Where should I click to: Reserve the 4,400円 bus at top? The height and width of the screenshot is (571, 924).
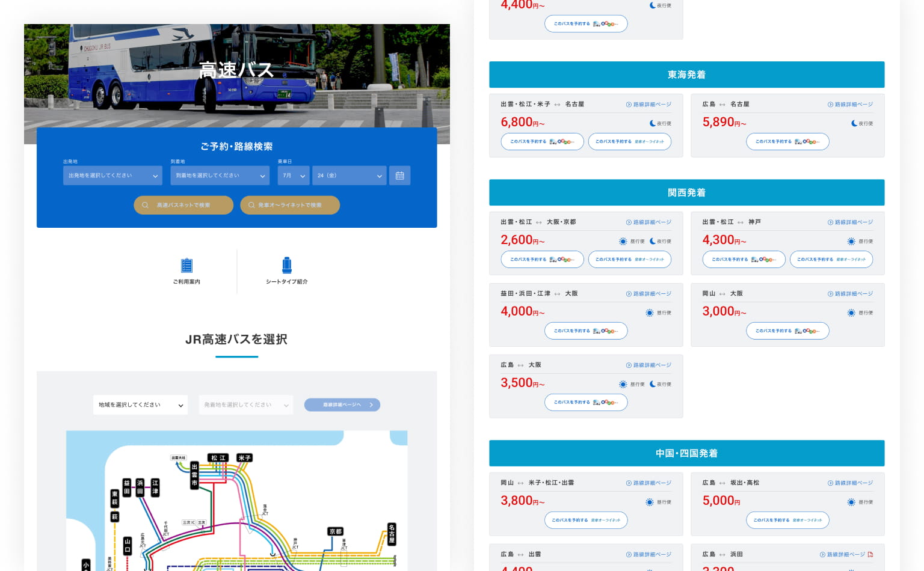(586, 24)
